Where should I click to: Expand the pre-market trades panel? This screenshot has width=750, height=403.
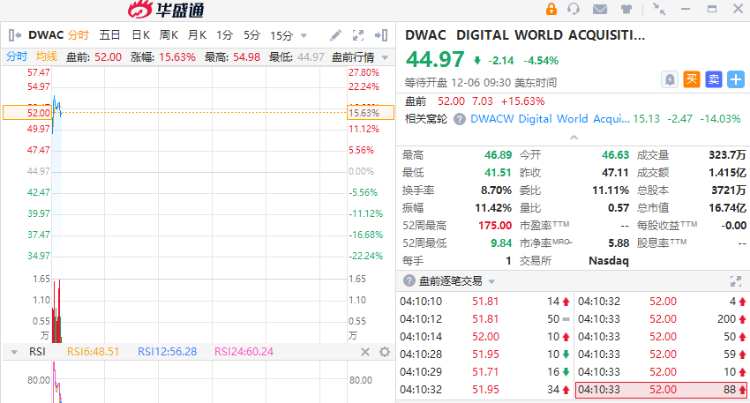(736, 281)
